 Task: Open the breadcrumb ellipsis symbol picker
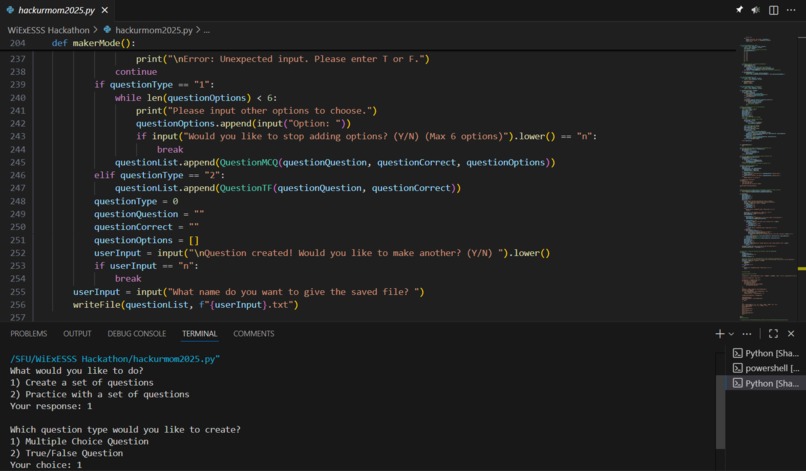click(207, 30)
